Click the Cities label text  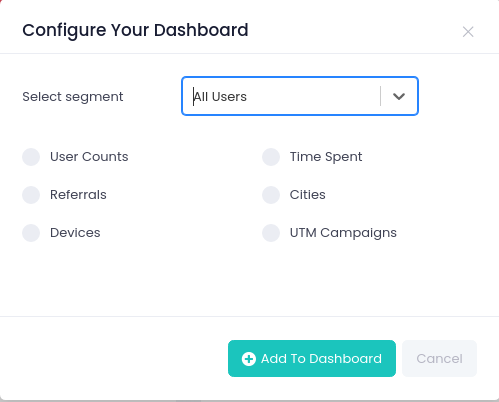point(307,195)
